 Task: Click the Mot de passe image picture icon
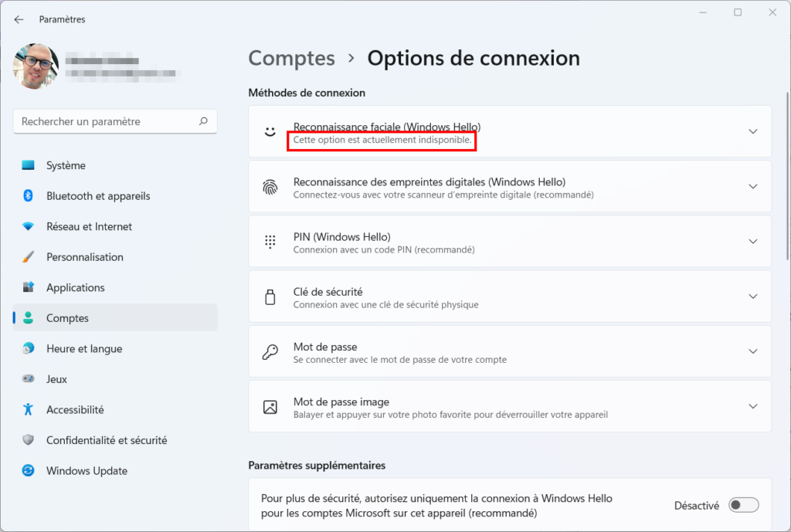(x=270, y=407)
